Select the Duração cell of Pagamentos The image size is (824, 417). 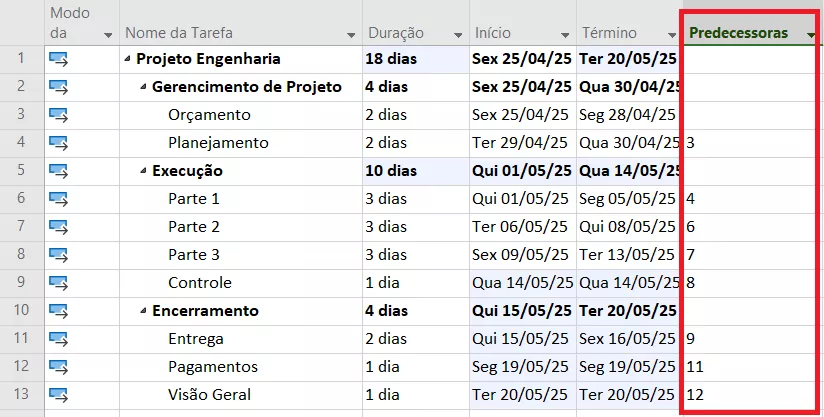(x=413, y=367)
